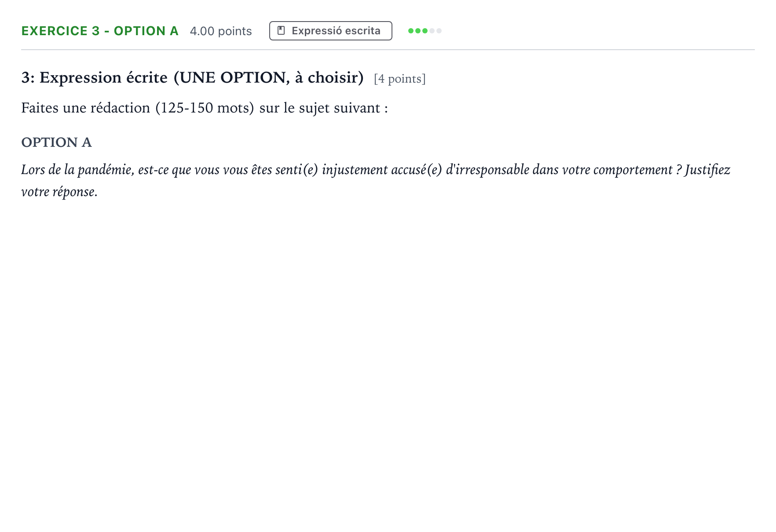Click the word 'd'irresponsable' in the prompt
776x532 pixels.
tap(487, 170)
